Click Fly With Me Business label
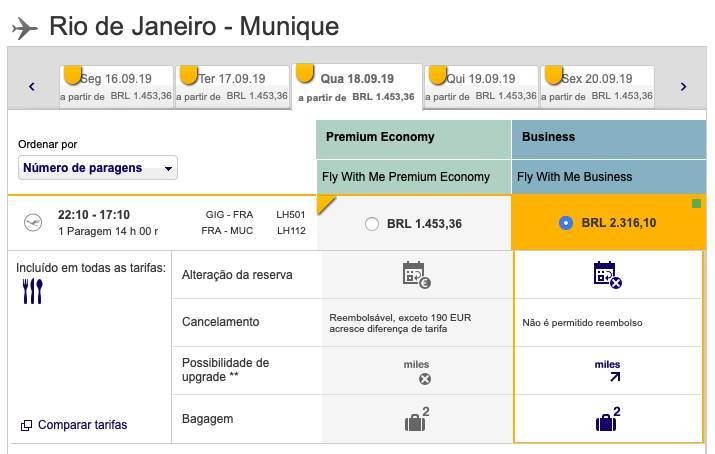The image size is (715, 454). tap(575, 177)
